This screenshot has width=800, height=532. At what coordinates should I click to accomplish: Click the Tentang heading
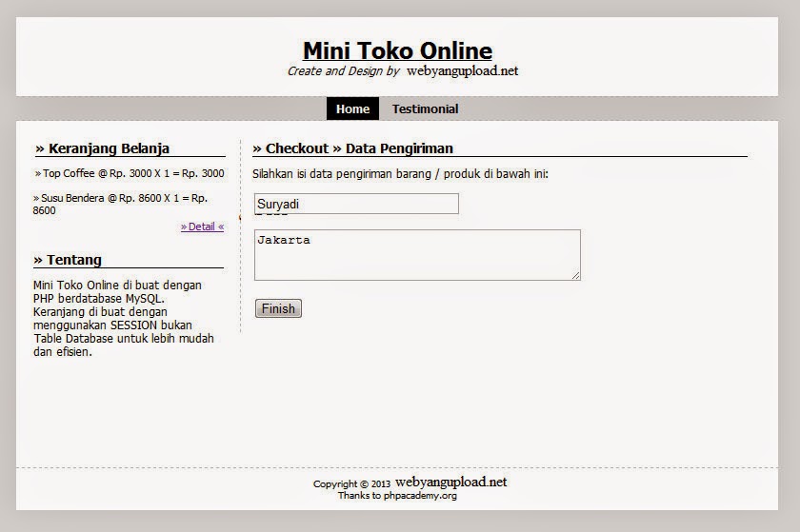(68, 260)
